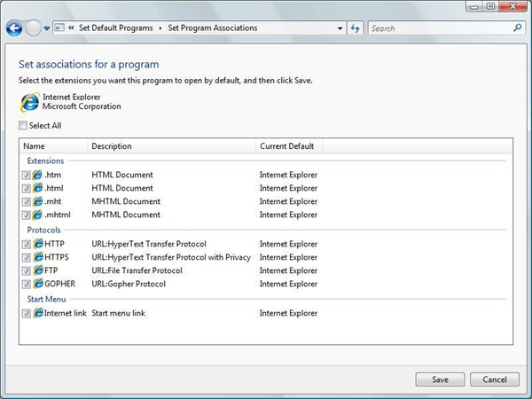Screen dimensions: 532x399
Task: Click the large Internet Explorer program icon
Action: coord(28,101)
